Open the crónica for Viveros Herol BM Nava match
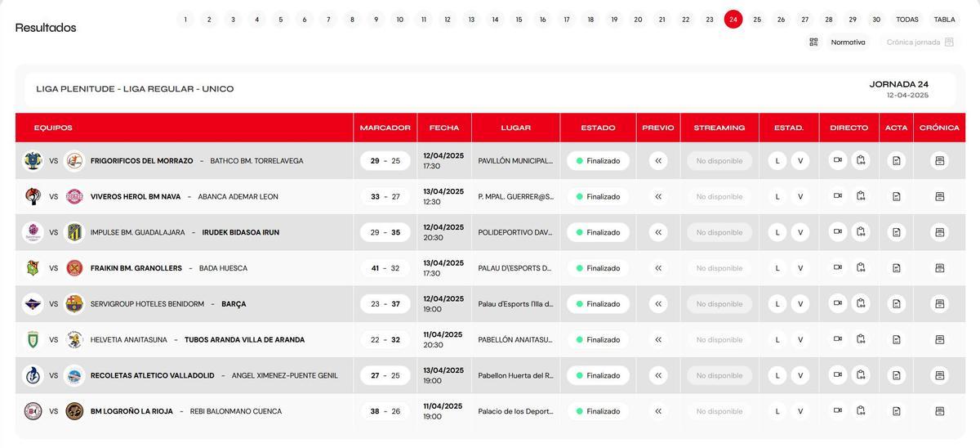The image size is (980, 448). point(940,196)
